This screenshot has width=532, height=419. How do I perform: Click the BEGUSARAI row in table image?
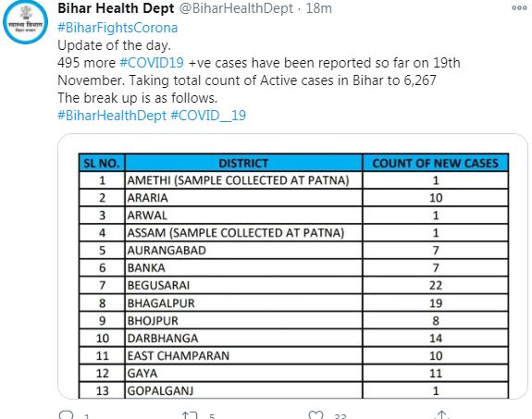293,285
